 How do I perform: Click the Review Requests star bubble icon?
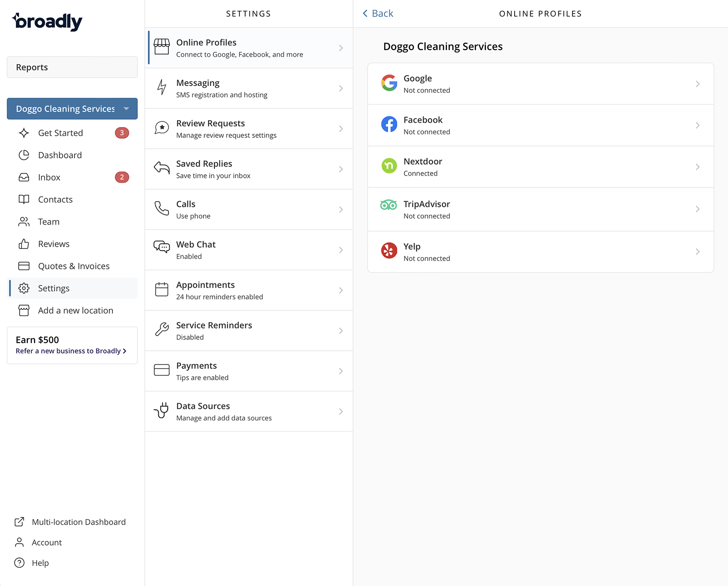pos(162,128)
